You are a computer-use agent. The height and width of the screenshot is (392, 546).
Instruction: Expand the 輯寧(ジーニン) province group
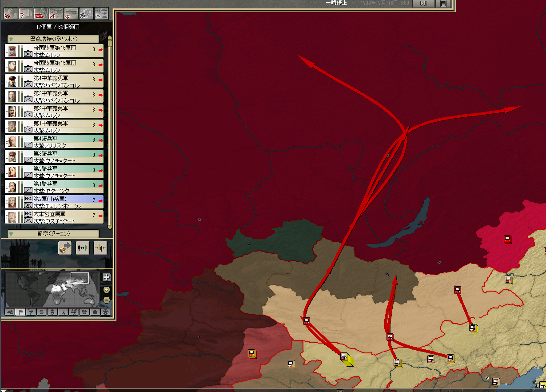[53, 233]
